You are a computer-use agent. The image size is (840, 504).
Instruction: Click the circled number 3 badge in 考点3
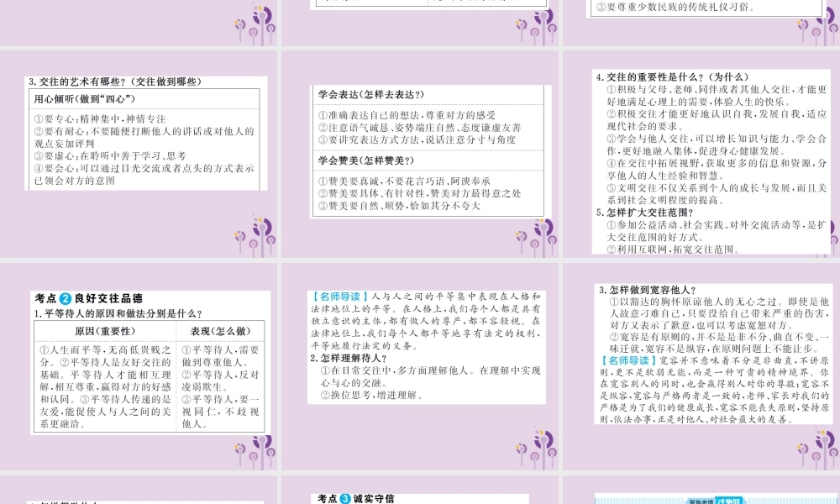345,499
